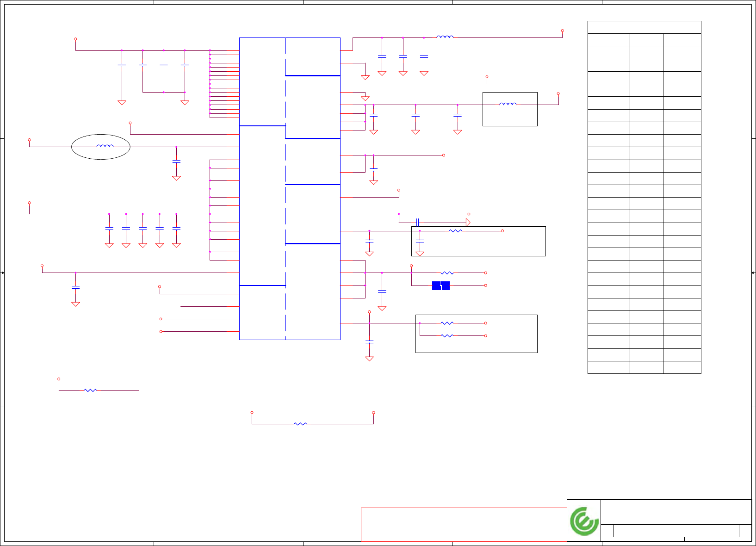Select the large central IC block
This screenshot has width=756, height=546.
(x=290, y=189)
